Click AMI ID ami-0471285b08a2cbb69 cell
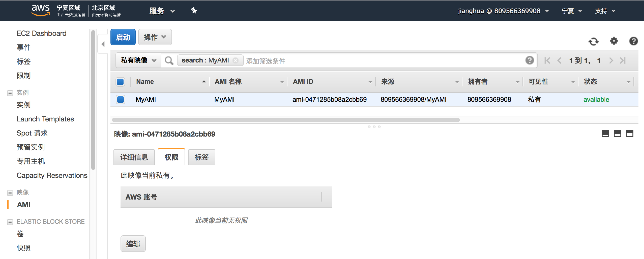This screenshot has width=644, height=259. (x=329, y=100)
